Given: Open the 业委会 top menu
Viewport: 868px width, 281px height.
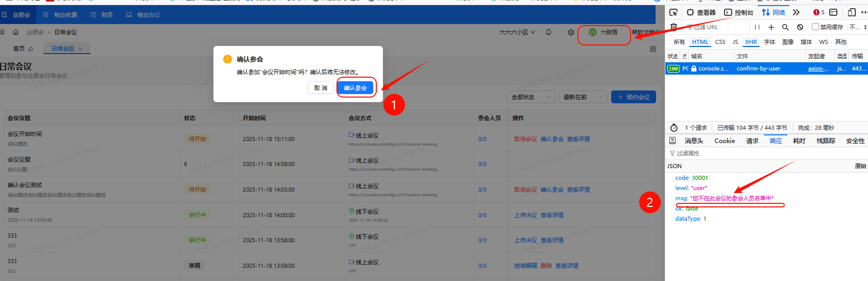Looking at the screenshot, I should tap(17, 15).
